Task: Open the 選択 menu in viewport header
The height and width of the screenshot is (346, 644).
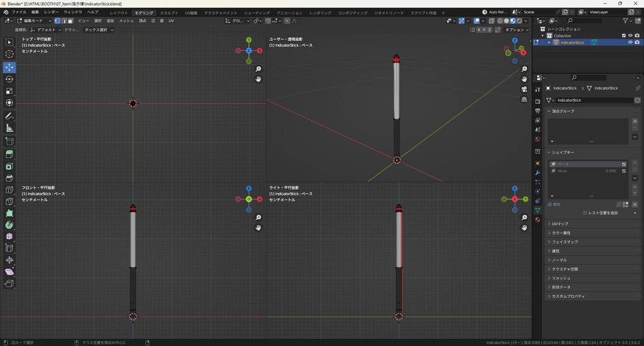Action: pos(97,21)
